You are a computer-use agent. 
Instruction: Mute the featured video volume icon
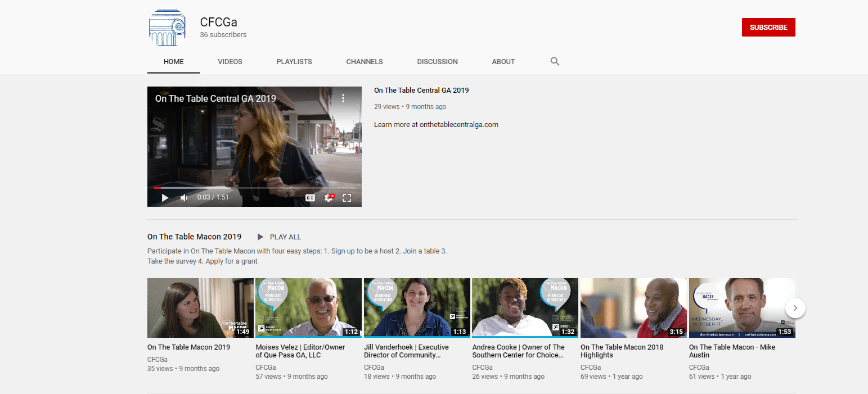(183, 198)
